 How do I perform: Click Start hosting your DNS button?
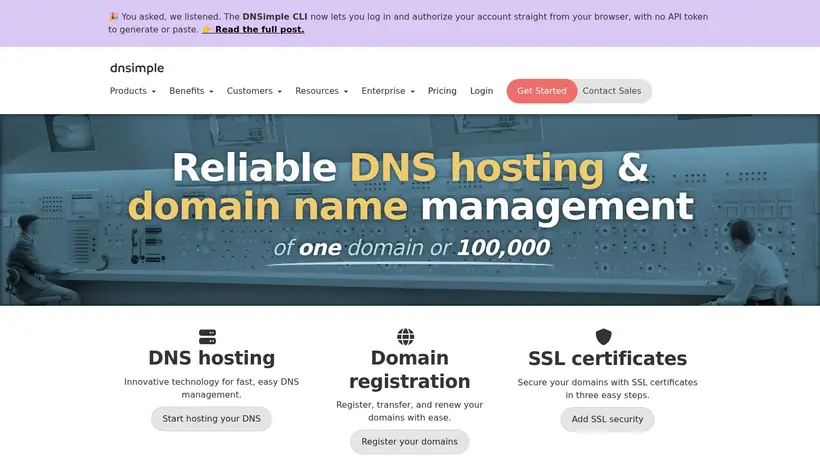tap(211, 419)
